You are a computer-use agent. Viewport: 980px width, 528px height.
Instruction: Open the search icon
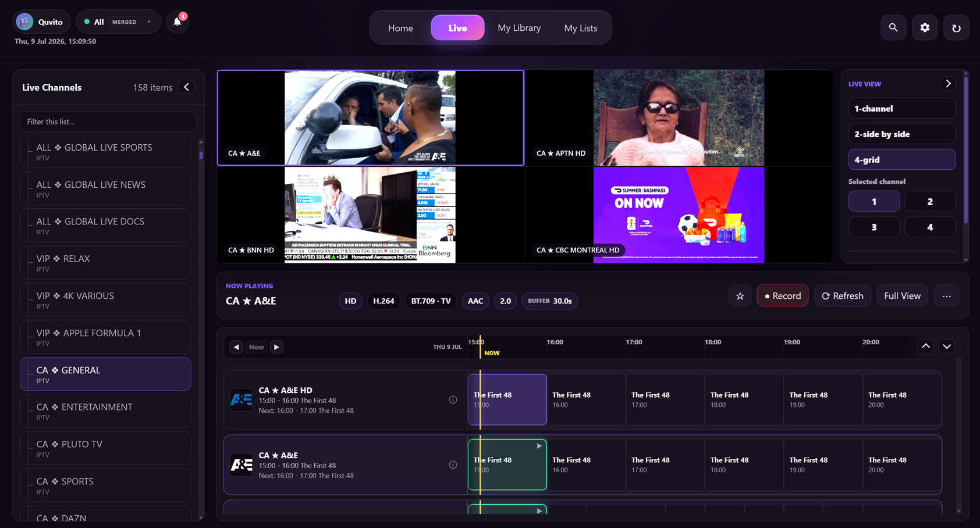point(893,27)
